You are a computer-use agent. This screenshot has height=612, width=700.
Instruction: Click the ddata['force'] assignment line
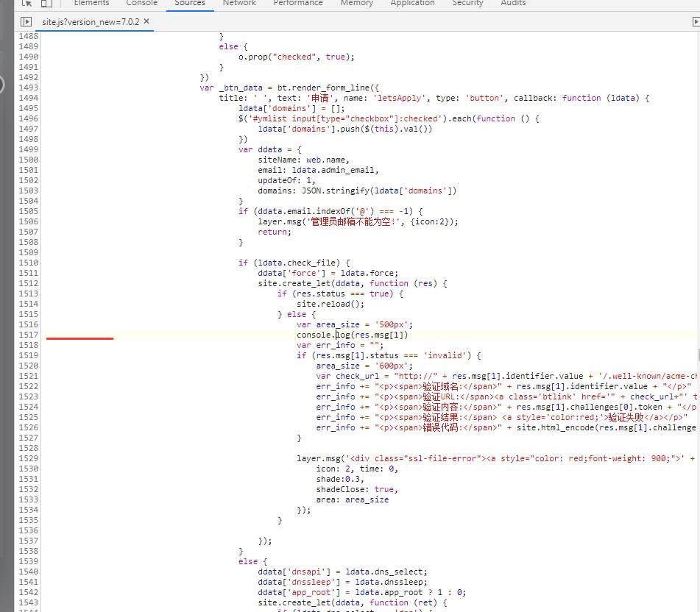pos(328,273)
